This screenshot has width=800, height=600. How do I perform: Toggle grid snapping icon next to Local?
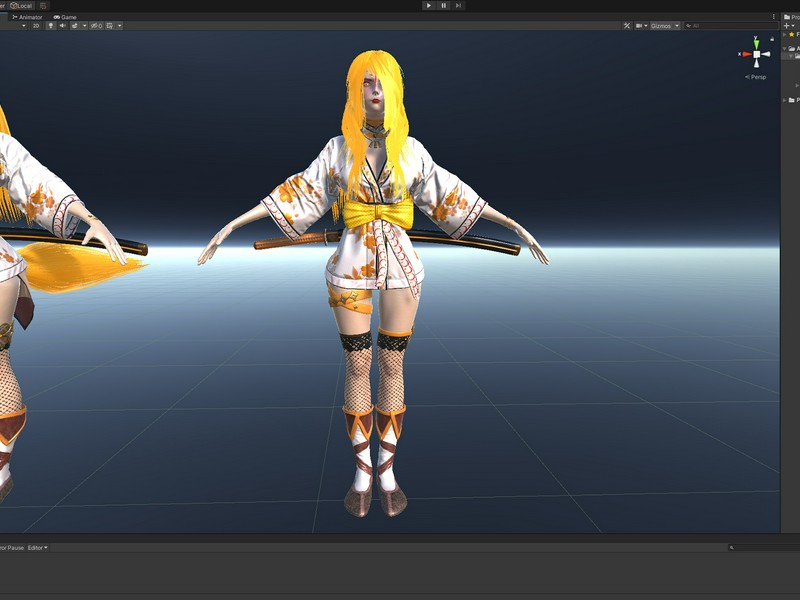[x=43, y=6]
